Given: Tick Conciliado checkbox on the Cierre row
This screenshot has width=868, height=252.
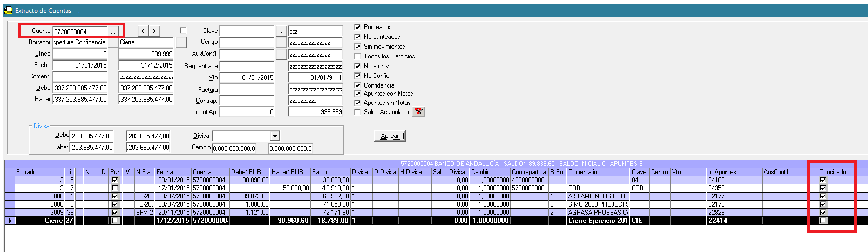Looking at the screenshot, I should click(x=823, y=221).
